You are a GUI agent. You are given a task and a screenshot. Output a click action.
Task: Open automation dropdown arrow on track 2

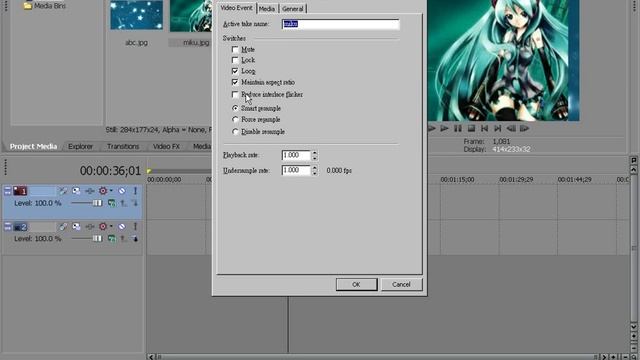pyautogui.click(x=111, y=226)
